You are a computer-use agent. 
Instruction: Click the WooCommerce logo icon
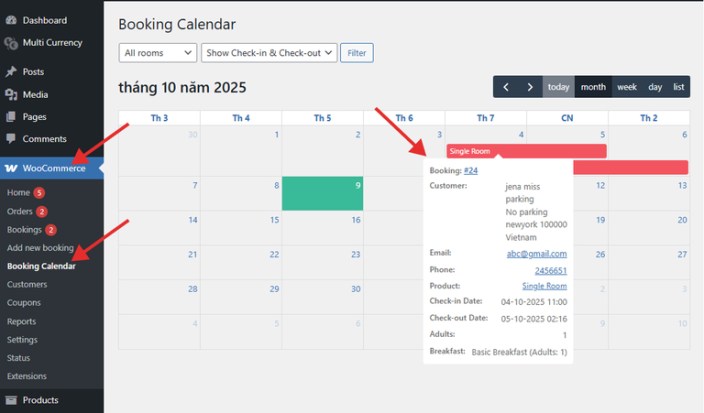11,168
